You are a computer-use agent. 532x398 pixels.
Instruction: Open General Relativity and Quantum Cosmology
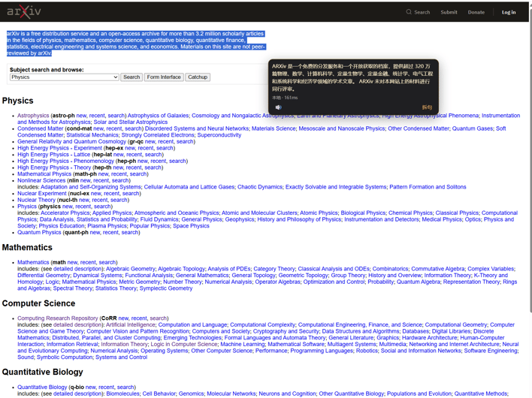click(x=72, y=141)
